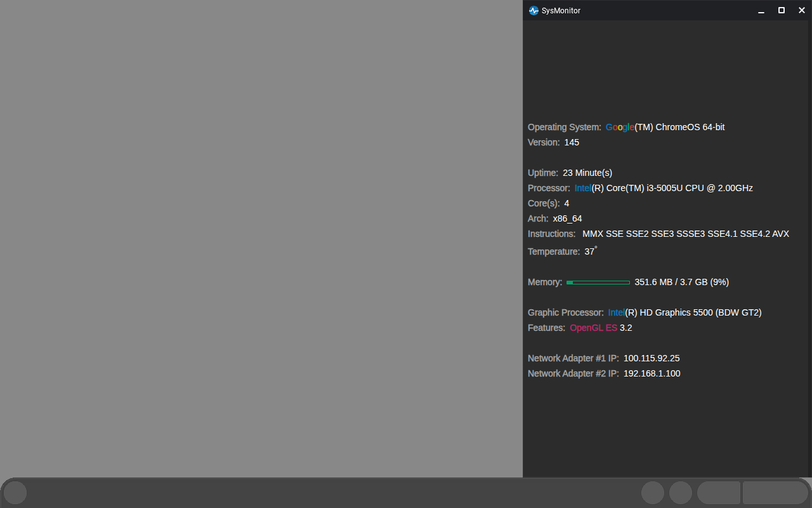Close the SysMonitor window

pyautogui.click(x=801, y=10)
